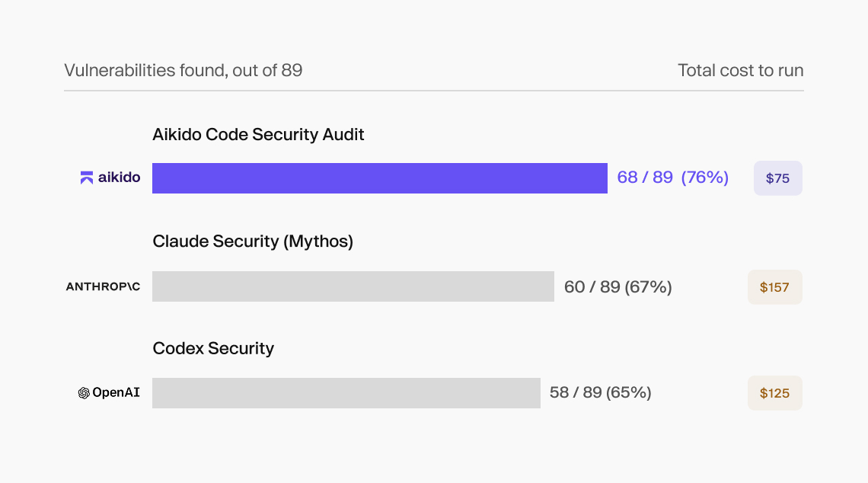Click the Claude Security (Mythos) title

[x=253, y=241]
